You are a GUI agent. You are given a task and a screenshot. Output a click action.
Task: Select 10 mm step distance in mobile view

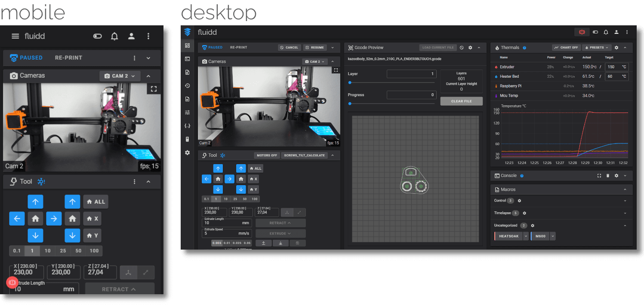(x=47, y=251)
